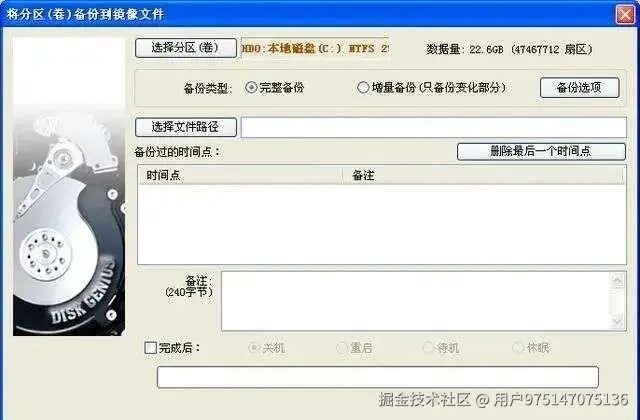640x420 pixels.
Task: Click the 备注 column header
Action: click(483, 176)
